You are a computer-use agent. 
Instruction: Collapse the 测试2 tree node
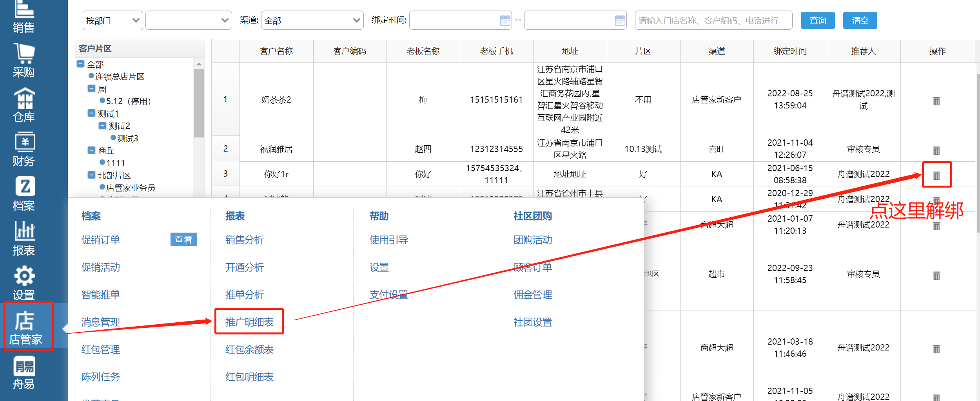coord(102,126)
